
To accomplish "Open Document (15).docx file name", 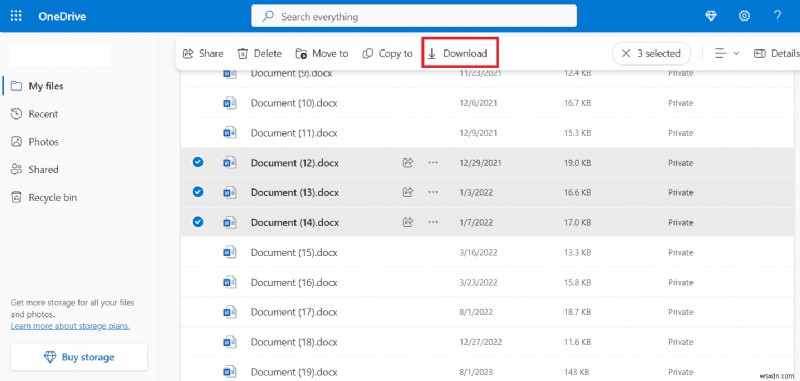I will 294,252.
